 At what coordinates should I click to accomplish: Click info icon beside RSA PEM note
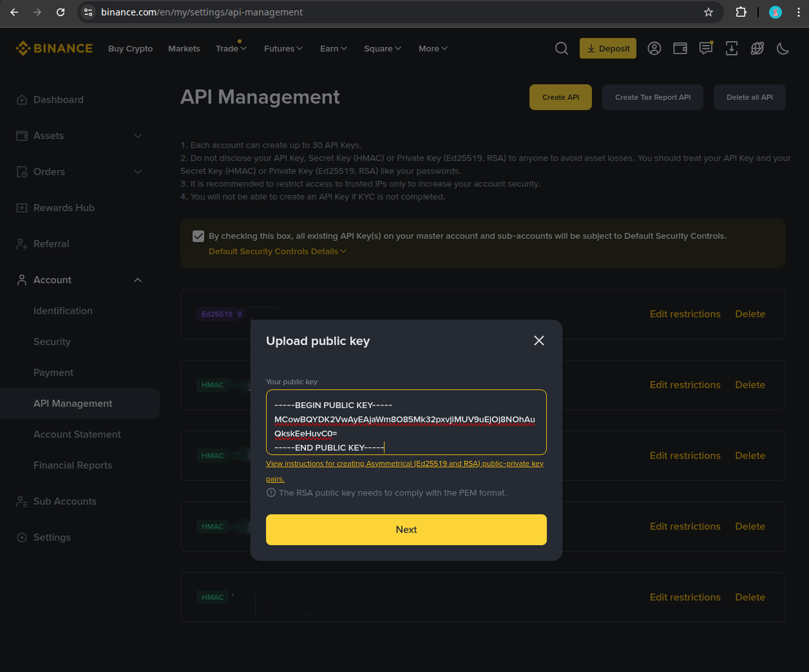click(x=271, y=492)
